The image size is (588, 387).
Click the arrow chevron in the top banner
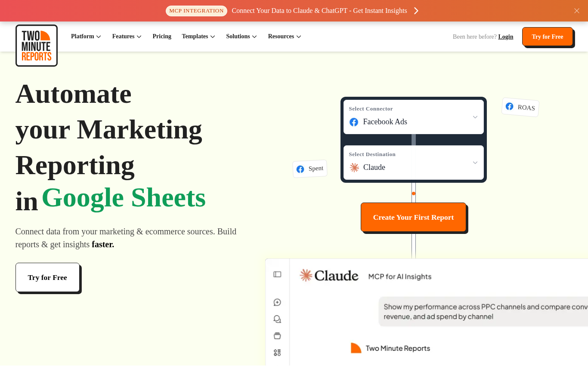(416, 11)
